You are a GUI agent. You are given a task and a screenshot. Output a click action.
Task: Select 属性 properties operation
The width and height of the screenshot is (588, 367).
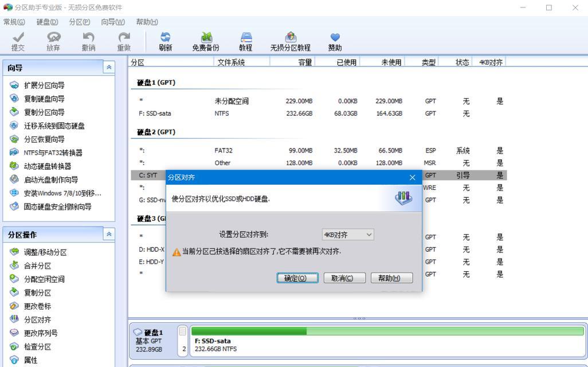point(23,360)
